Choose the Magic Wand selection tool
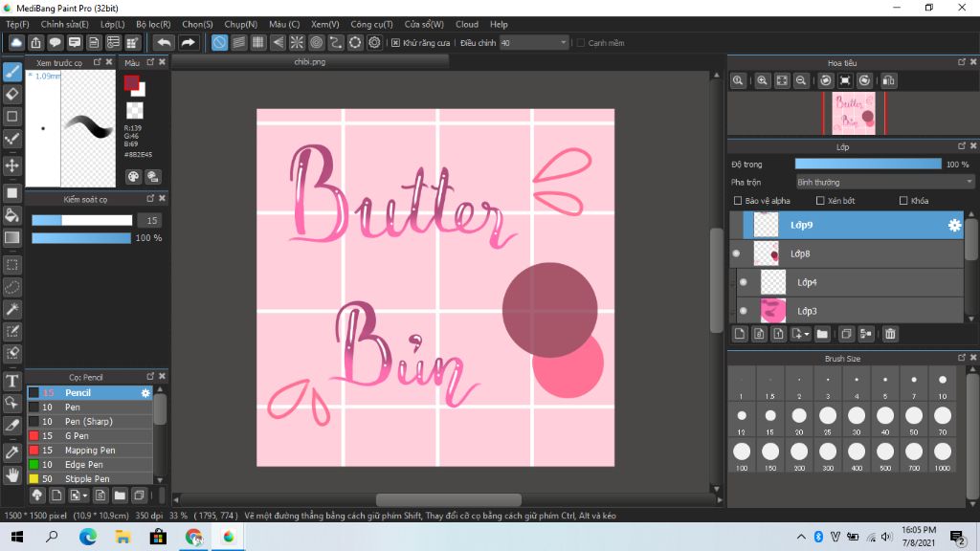This screenshot has height=551, width=980. (12, 309)
